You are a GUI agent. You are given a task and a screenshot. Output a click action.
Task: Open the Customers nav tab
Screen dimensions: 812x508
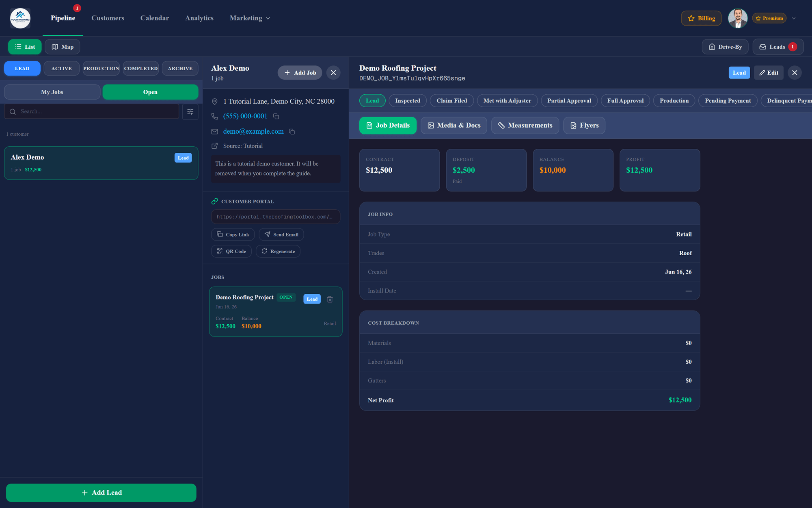pos(108,18)
